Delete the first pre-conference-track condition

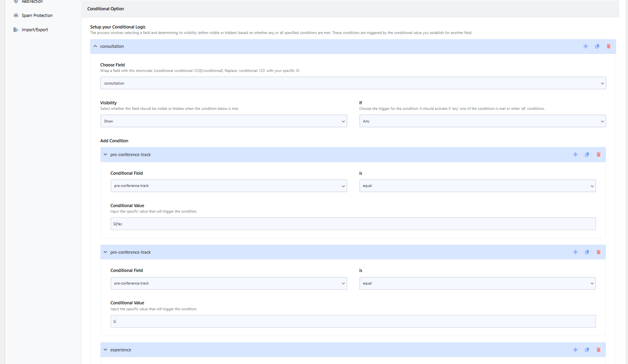(x=598, y=155)
